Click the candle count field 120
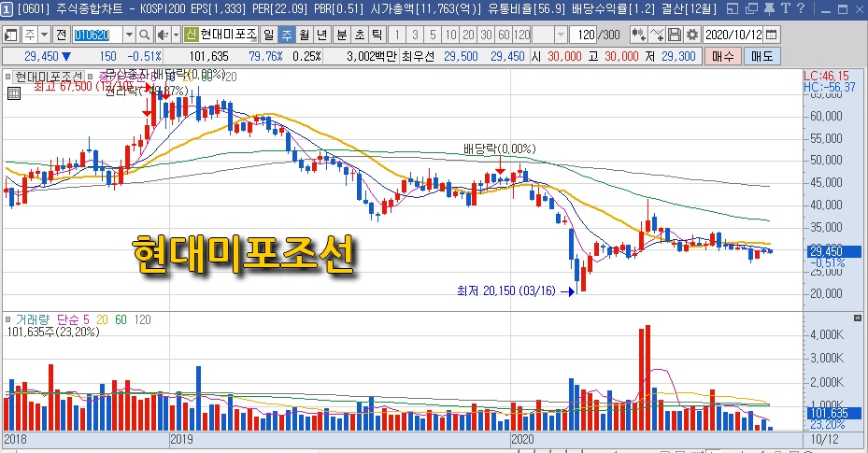Viewport: 868px width, 453px height. coord(585,35)
